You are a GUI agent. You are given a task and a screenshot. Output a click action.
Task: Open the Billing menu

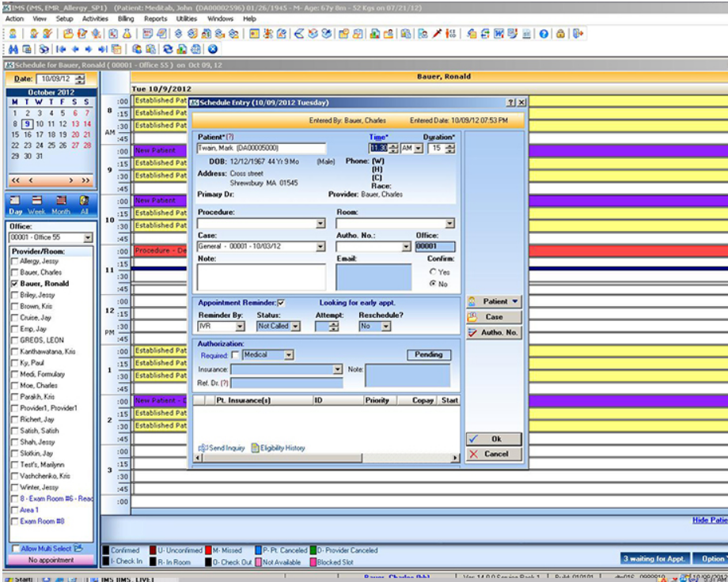click(126, 18)
